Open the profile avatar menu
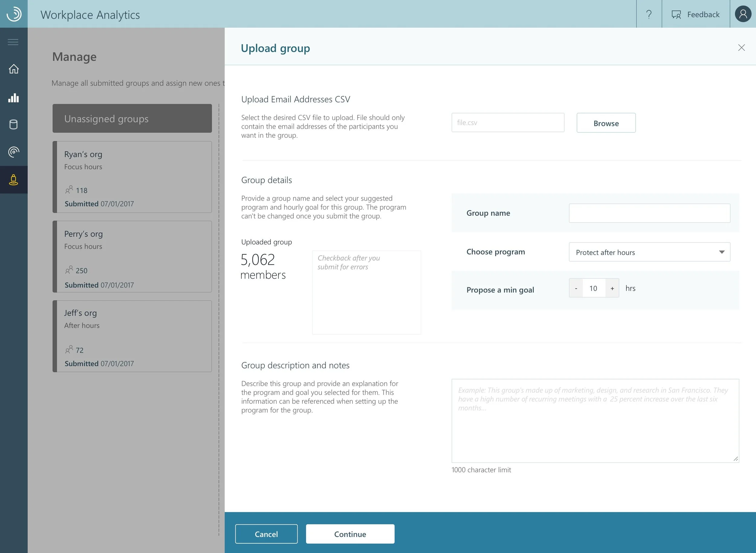The height and width of the screenshot is (553, 756). pyautogui.click(x=743, y=14)
